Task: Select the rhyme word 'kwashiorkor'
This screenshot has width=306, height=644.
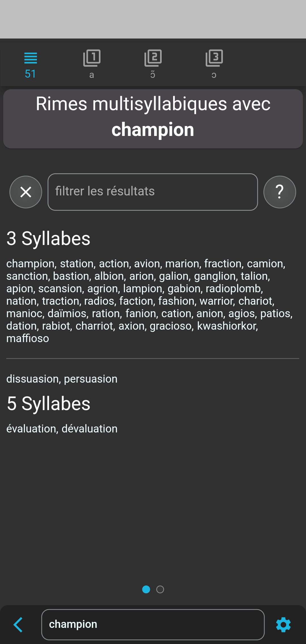Action: tap(227, 326)
